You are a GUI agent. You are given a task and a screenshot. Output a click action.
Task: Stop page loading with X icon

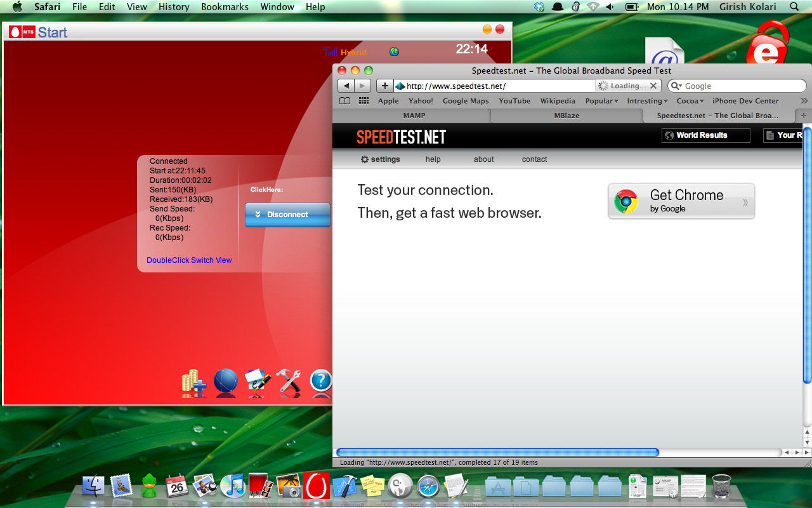[x=653, y=86]
